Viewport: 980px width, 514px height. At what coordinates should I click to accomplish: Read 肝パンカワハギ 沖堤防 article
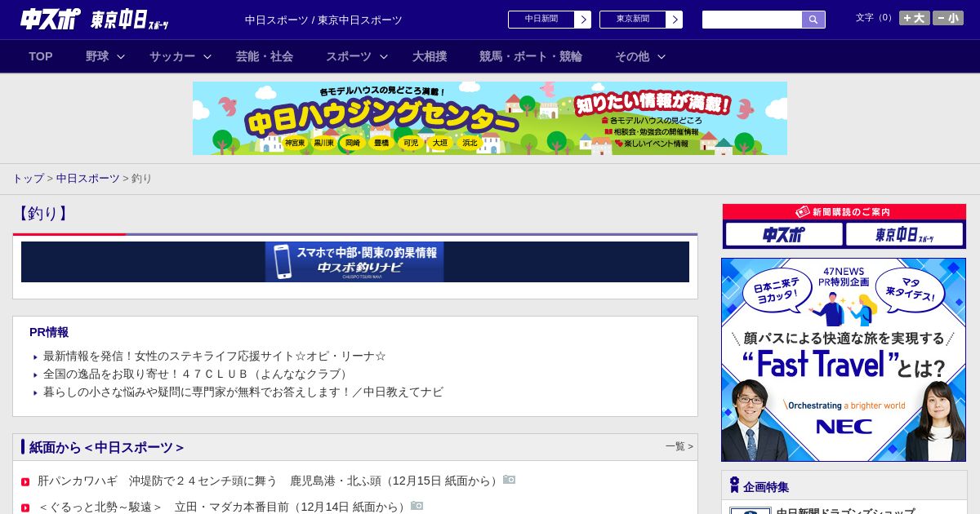coord(269,481)
